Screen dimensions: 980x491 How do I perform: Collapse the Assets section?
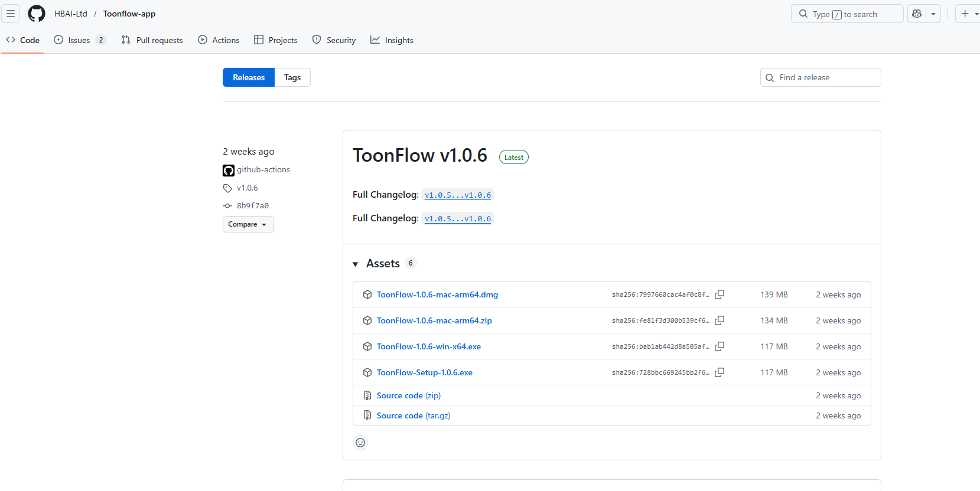pyautogui.click(x=356, y=264)
